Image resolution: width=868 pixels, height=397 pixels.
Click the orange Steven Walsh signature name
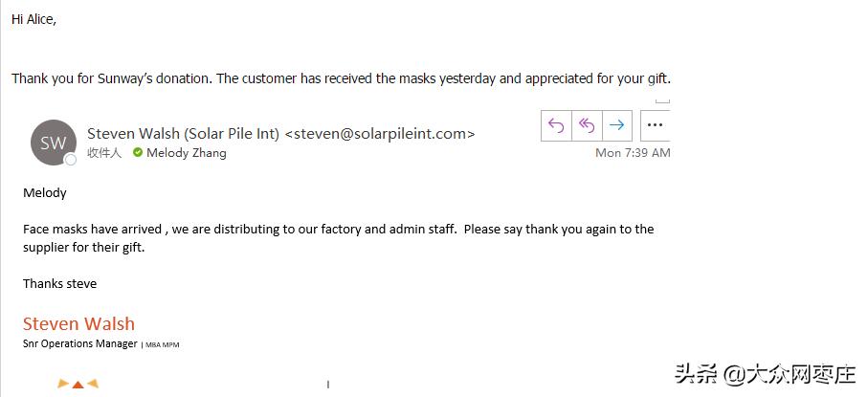click(x=78, y=323)
